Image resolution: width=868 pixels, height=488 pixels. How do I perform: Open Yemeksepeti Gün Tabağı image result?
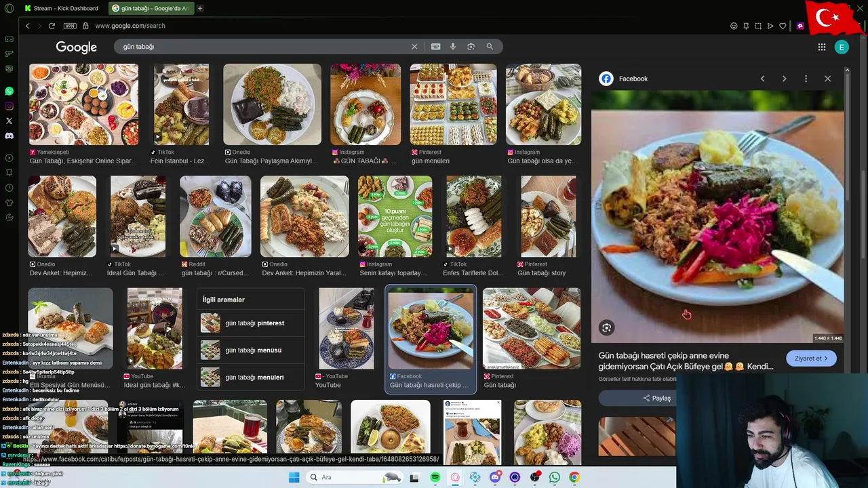[x=83, y=104]
